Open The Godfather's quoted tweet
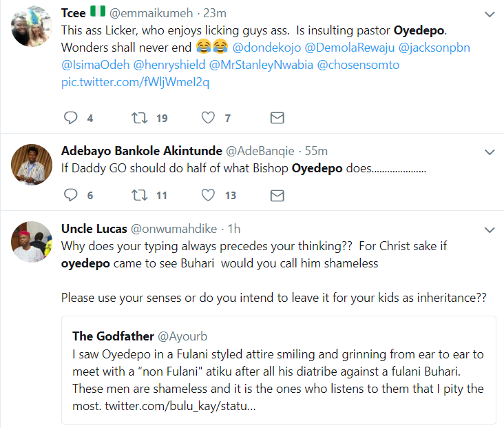Viewport: 504px width, 428px height. [x=279, y=370]
